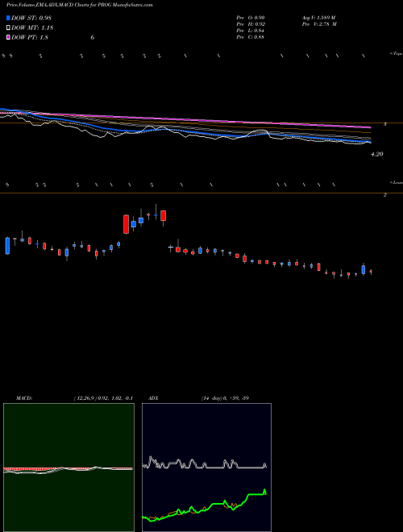Click the 'MACD:' panel heading
The width and height of the screenshot is (403, 532).
point(24,398)
